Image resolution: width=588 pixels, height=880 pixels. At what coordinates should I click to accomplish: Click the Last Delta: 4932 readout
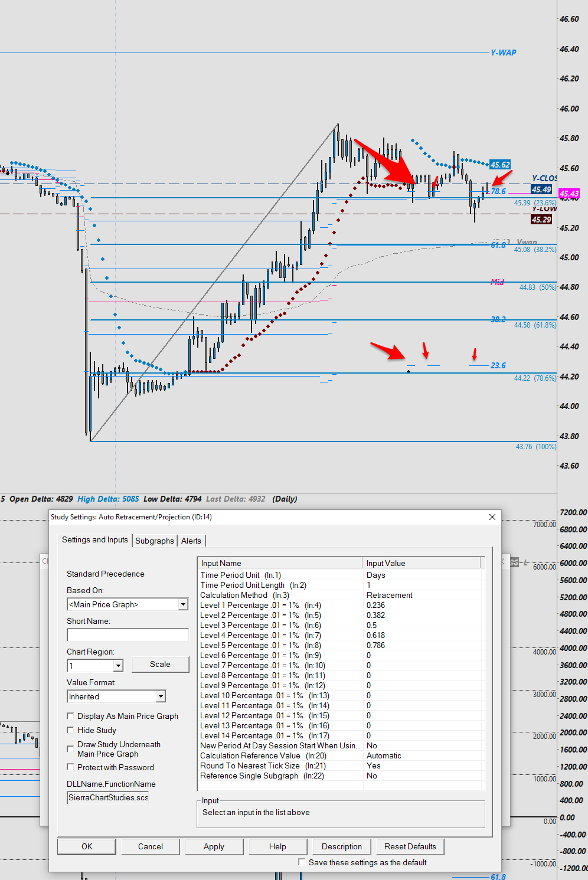(236, 499)
